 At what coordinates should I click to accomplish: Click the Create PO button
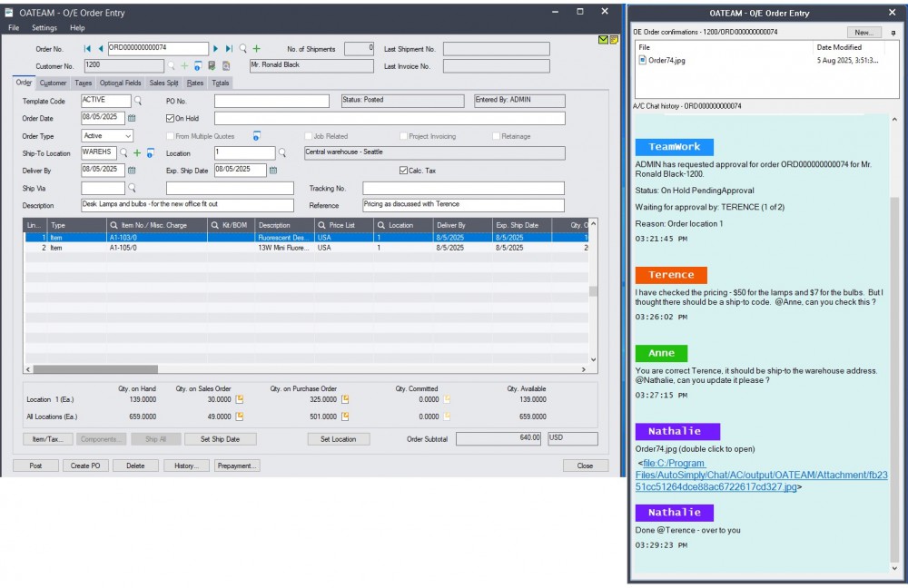click(85, 465)
